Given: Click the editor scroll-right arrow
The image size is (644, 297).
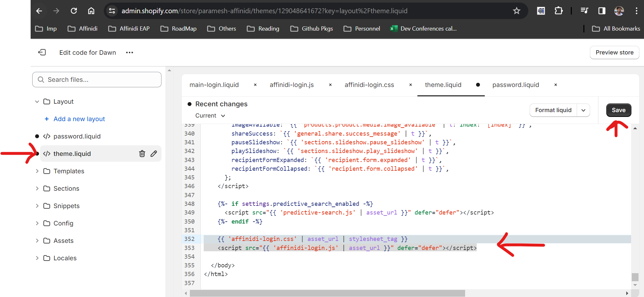Looking at the screenshot, I should pos(627,293).
